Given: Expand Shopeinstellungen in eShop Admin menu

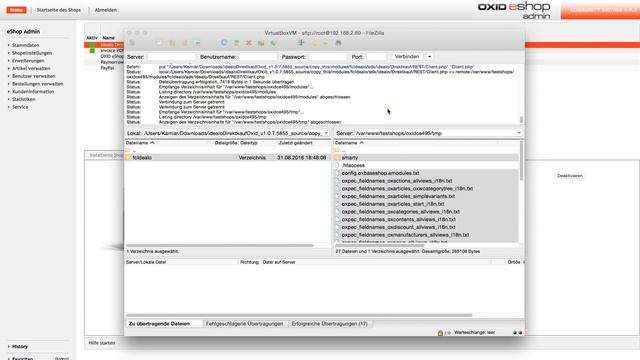Looking at the screenshot, I should (31, 53).
